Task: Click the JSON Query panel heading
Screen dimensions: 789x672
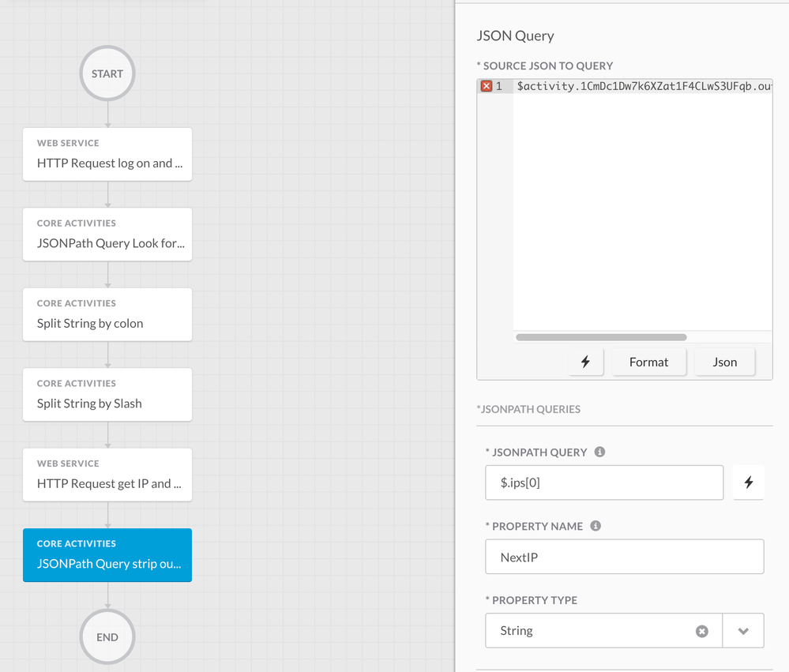Action: tap(515, 36)
